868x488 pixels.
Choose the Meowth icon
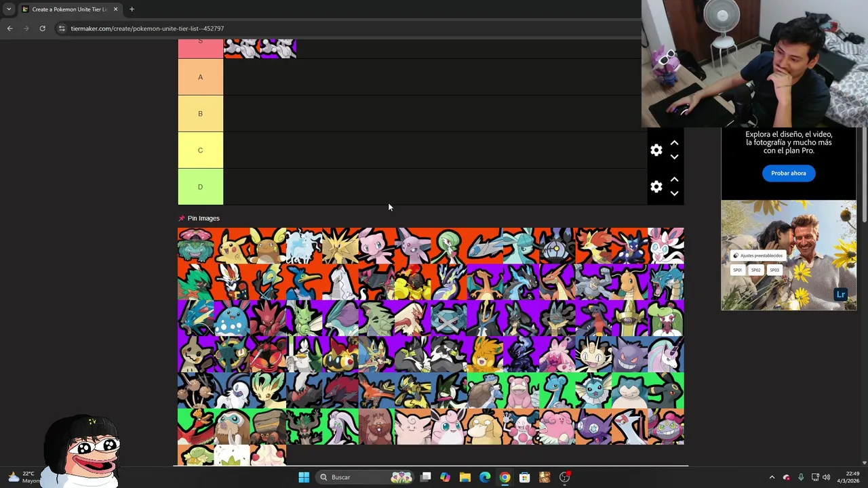coord(593,354)
